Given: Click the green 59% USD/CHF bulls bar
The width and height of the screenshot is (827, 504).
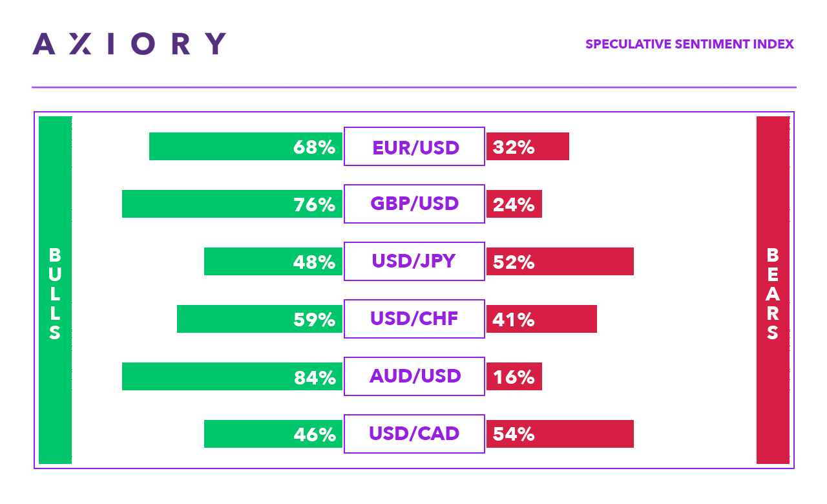Looking at the screenshot, I should click(260, 319).
